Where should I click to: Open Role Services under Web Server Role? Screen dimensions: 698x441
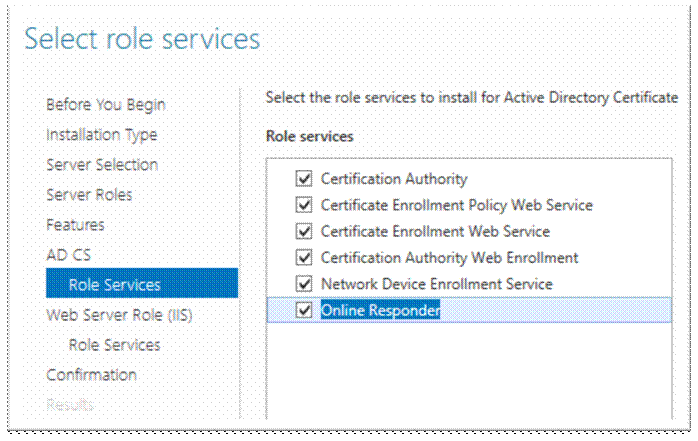coord(114,345)
